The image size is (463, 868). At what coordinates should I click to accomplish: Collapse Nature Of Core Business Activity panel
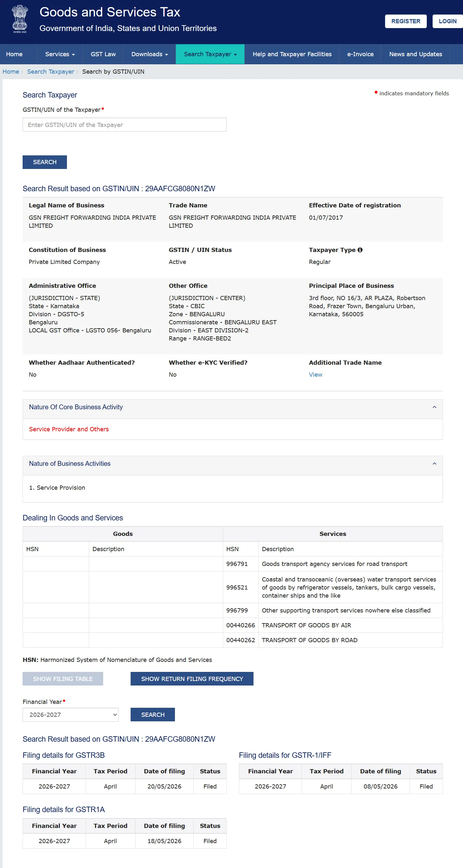[x=434, y=407]
